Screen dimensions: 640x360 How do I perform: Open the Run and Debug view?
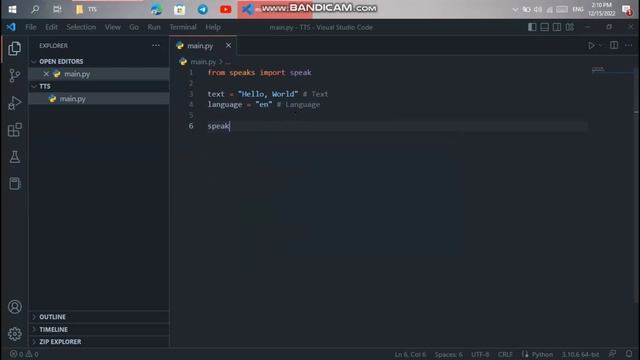click(x=14, y=102)
